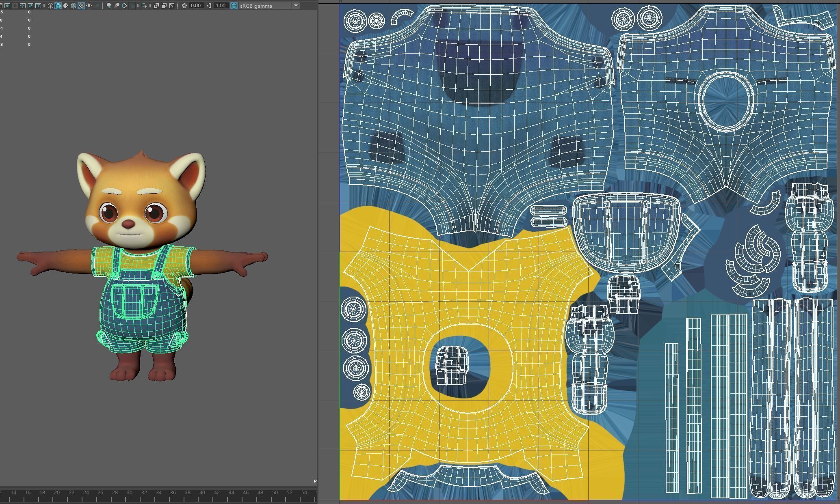Switch viewport to wireframe cube icon

point(50,6)
